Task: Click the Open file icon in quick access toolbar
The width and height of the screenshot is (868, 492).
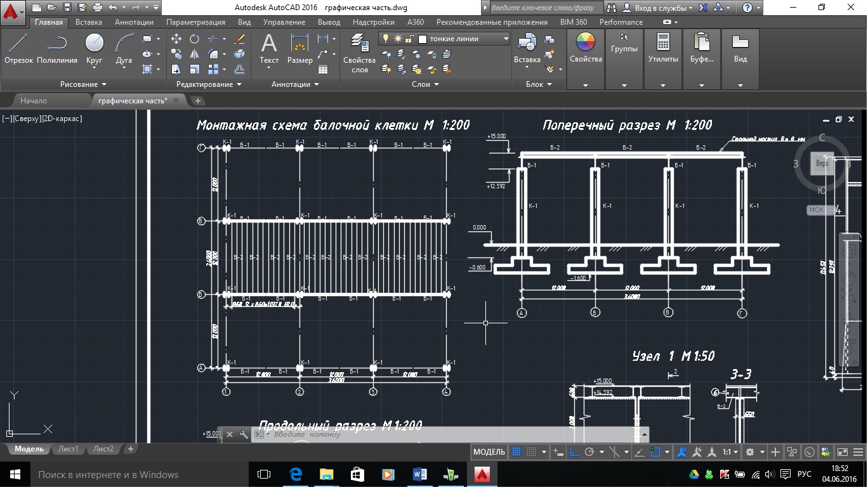Action: pyautogui.click(x=52, y=8)
